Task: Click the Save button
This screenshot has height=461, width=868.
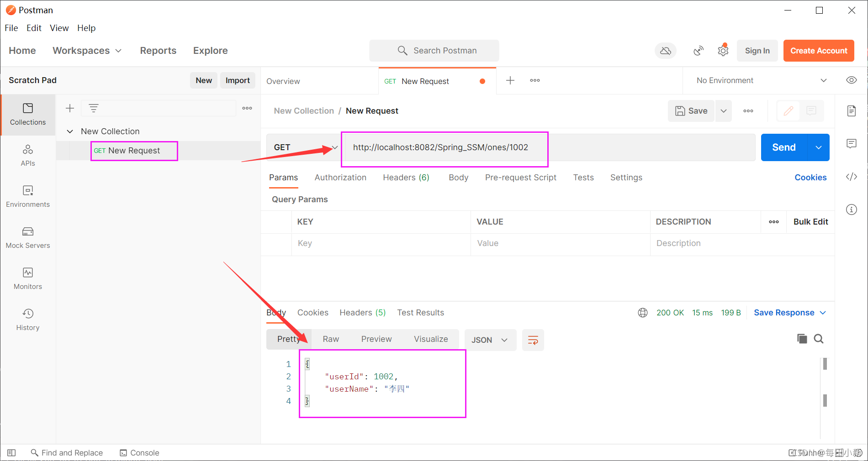Action: [692, 111]
